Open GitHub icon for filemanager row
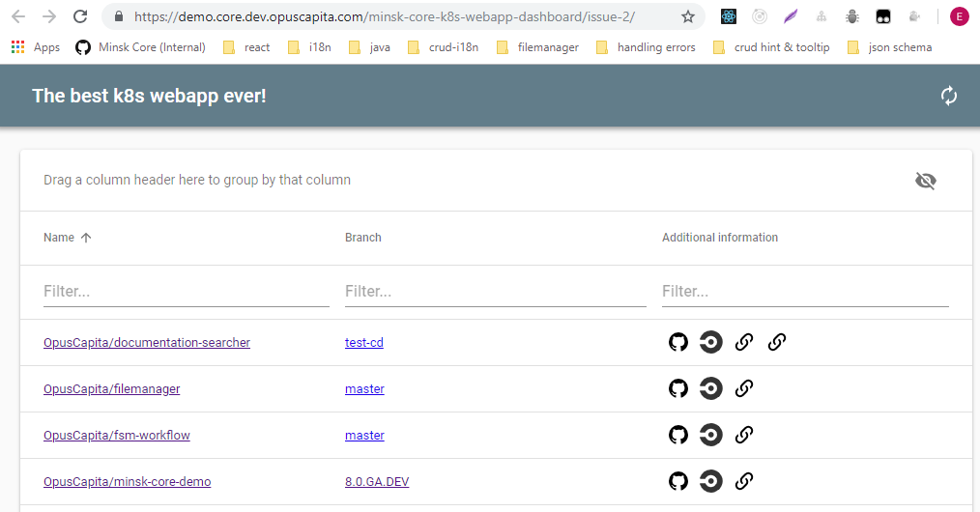Screen dimensions: 980x512 coord(678,389)
